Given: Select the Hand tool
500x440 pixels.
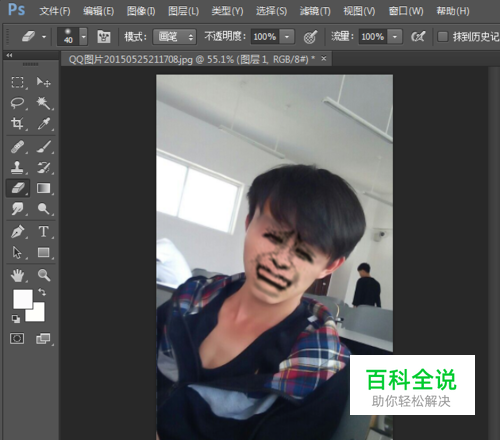Looking at the screenshot, I should (17, 276).
